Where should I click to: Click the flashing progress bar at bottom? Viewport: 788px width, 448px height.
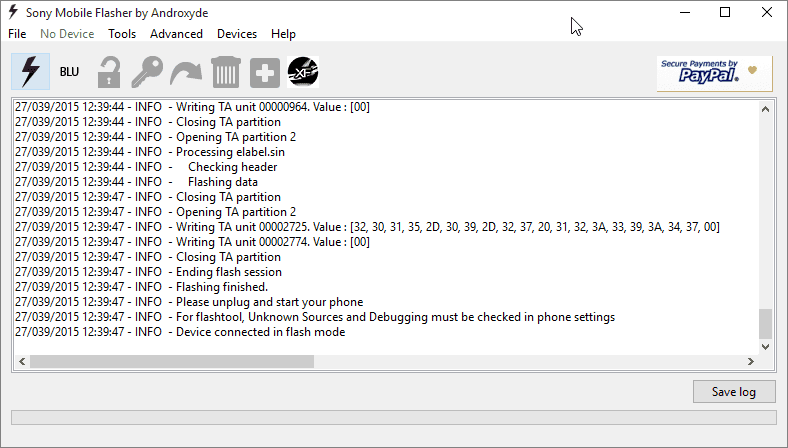393,417
